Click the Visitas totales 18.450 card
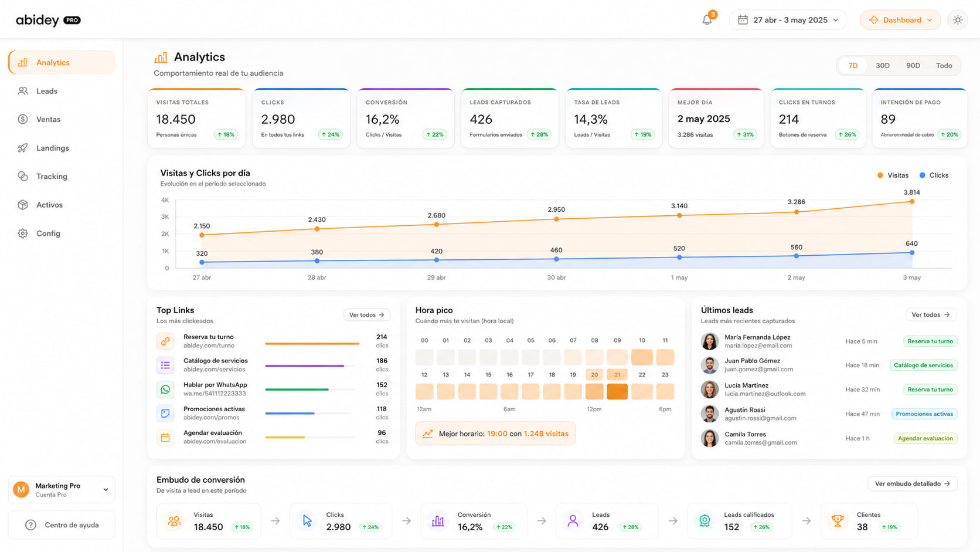The height and width of the screenshot is (552, 980). pyautogui.click(x=196, y=118)
